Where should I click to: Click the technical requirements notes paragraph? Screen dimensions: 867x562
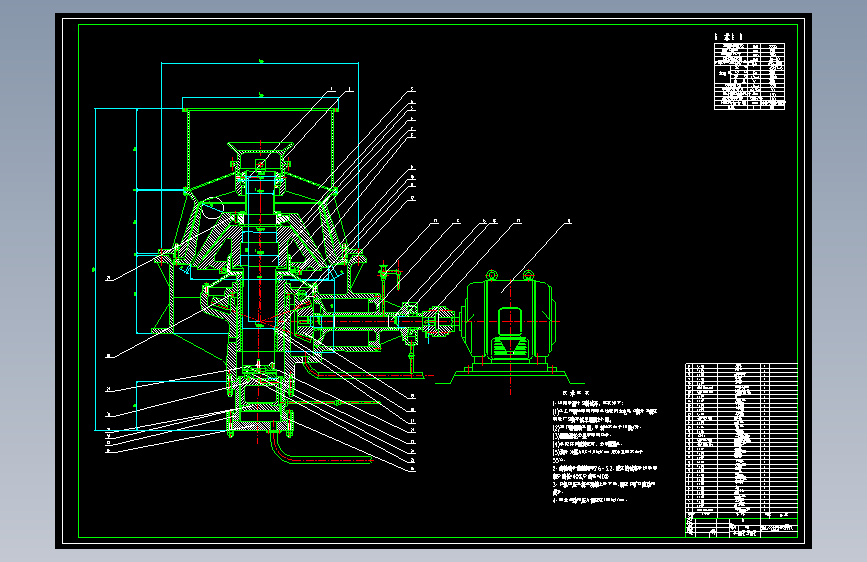[605, 447]
